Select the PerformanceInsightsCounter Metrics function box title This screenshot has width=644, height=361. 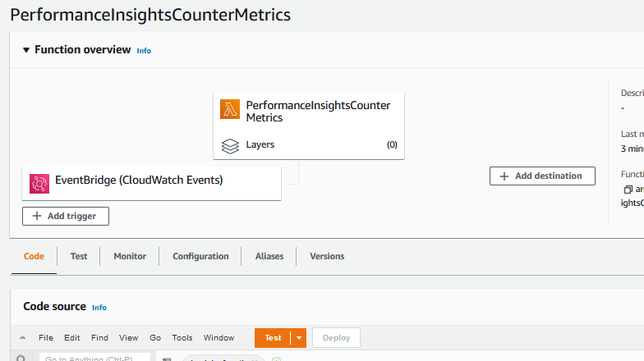(x=318, y=112)
